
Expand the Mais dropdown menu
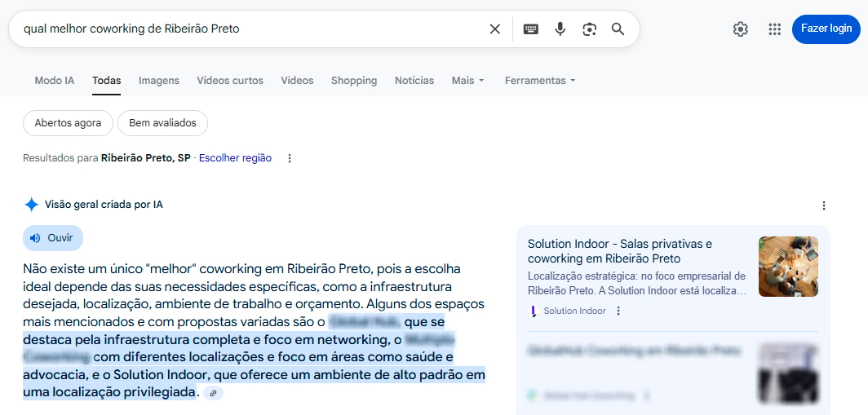468,81
